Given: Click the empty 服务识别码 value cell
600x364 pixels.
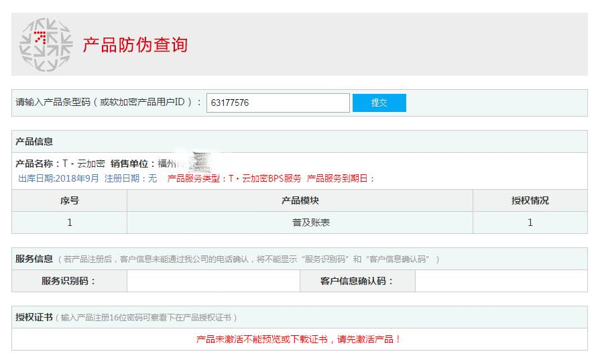Looking at the screenshot, I should tap(214, 281).
